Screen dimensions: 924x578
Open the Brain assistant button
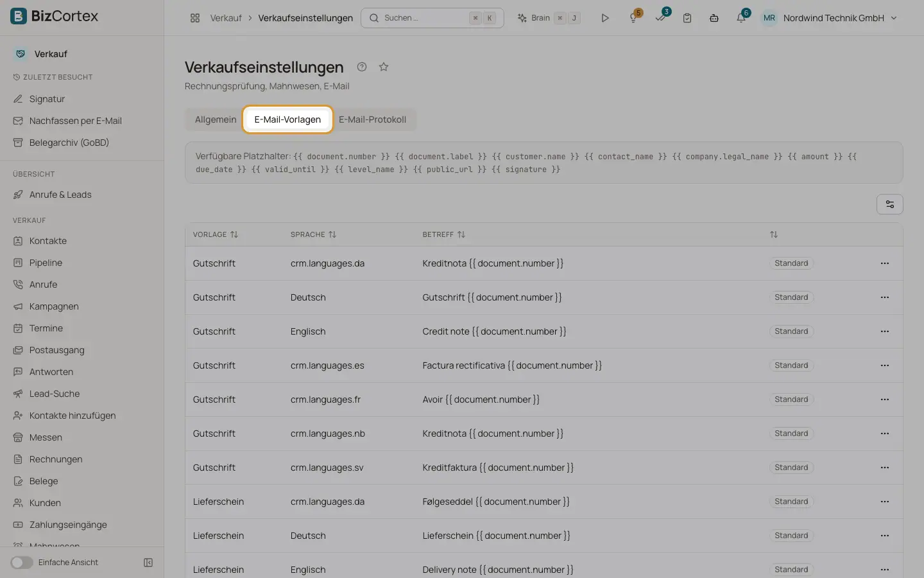[549, 18]
